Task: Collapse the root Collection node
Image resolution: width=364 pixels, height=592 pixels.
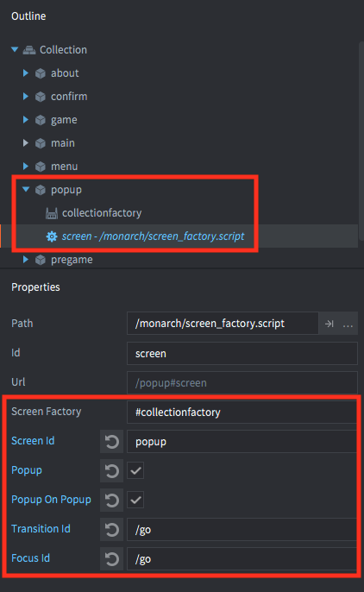Action: point(15,49)
